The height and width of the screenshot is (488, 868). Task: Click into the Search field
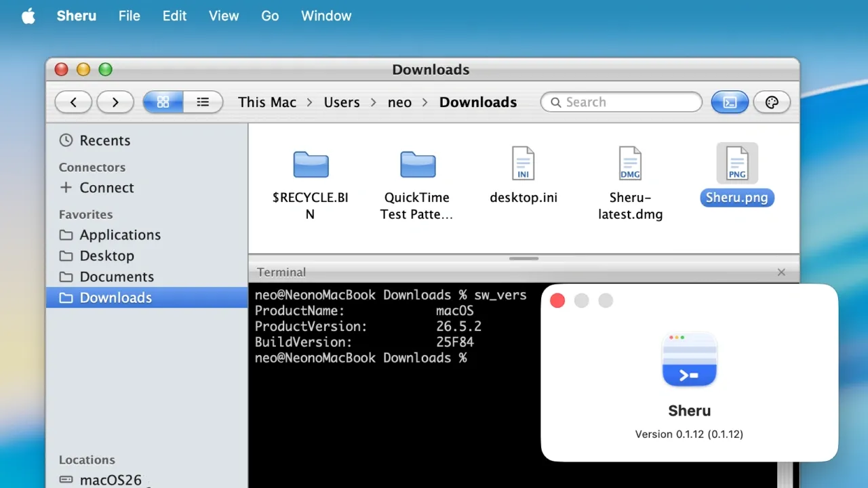pos(621,102)
